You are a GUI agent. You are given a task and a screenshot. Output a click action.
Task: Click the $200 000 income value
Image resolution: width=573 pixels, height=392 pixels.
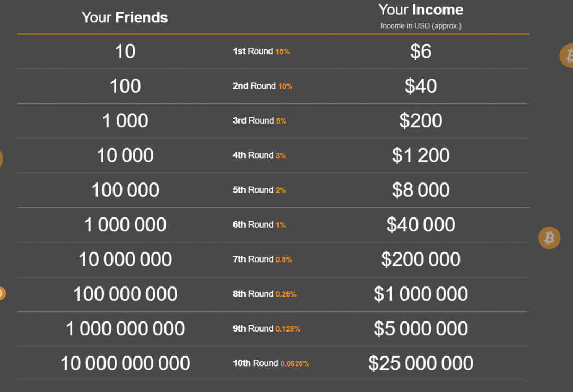421,259
